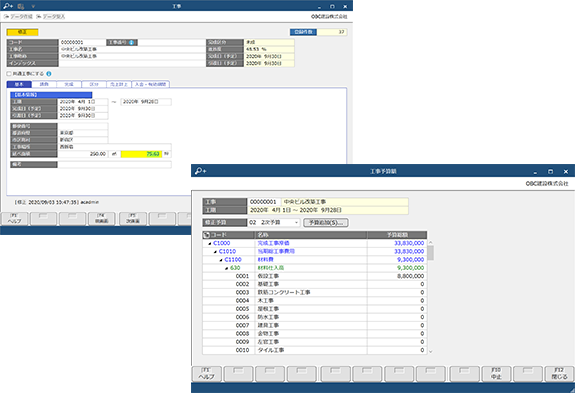This screenshot has width=575, height=393.
Task: Click the blue info icon next to 工事番号
Action: [131, 43]
